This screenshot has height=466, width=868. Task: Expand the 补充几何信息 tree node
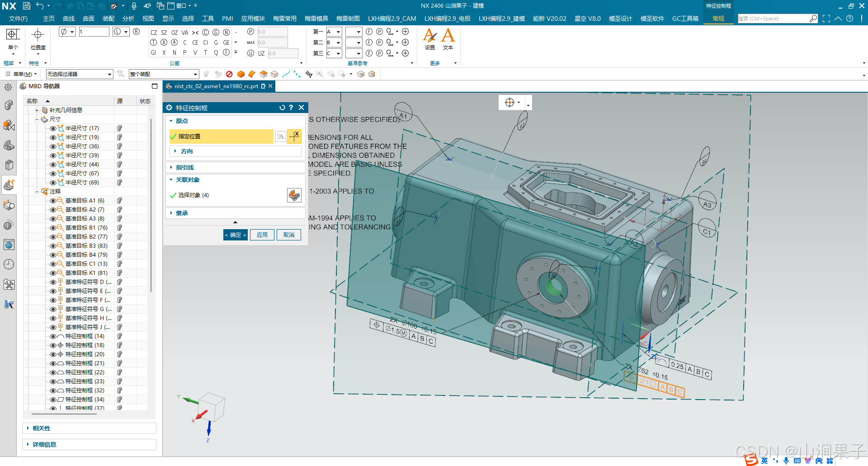tap(37, 110)
